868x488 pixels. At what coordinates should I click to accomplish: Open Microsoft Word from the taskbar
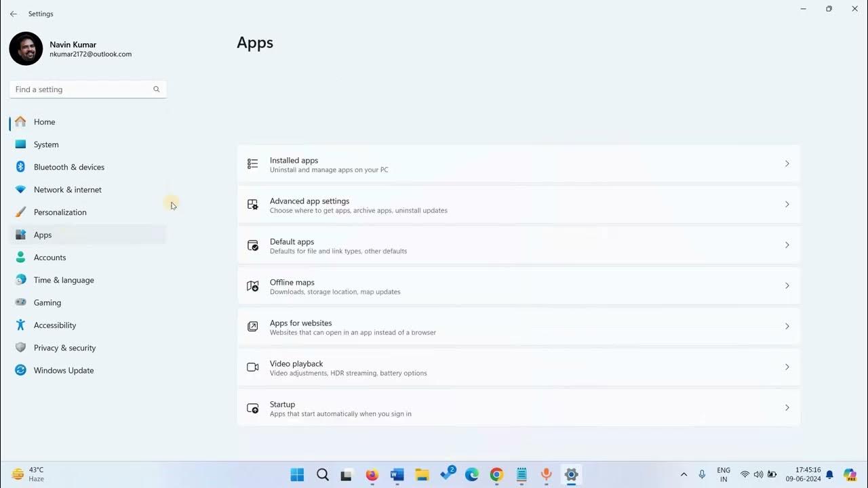point(397,474)
